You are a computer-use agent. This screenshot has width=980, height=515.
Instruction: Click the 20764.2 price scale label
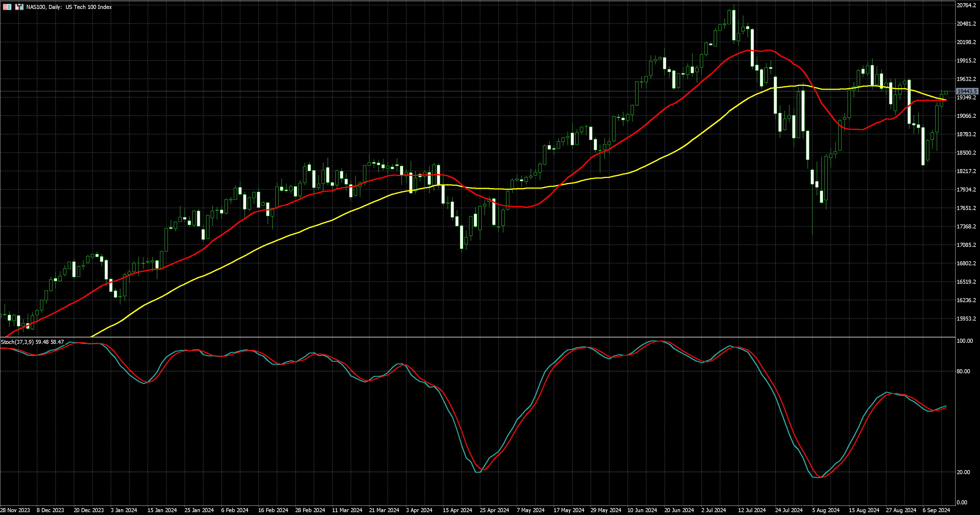[966, 5]
